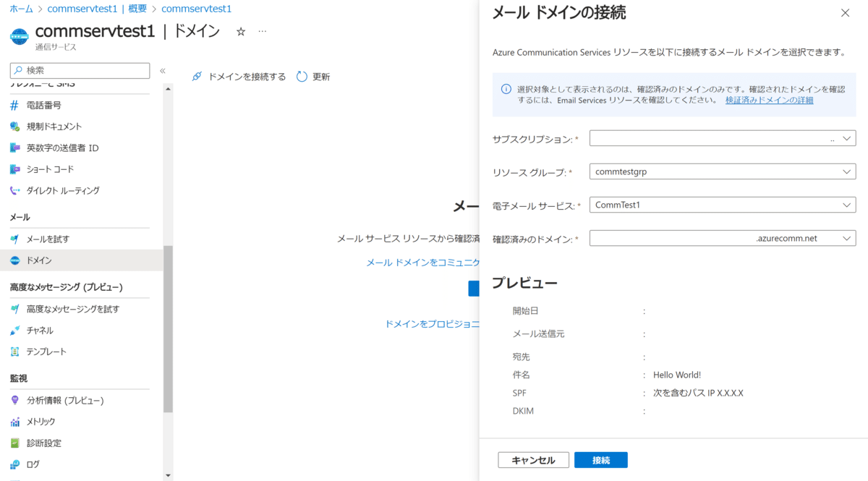Click the メトリック chart icon
The height and width of the screenshot is (481, 868).
(14, 422)
